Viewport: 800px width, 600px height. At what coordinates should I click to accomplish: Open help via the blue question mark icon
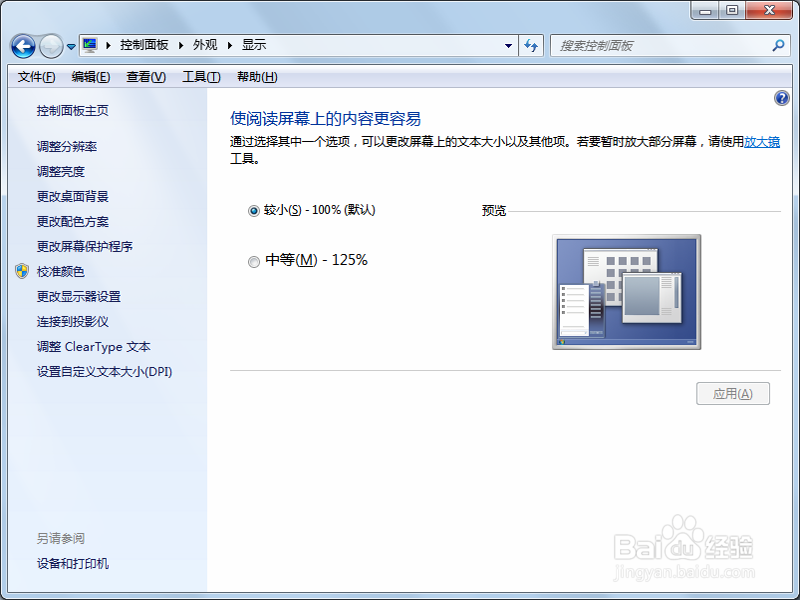782,98
